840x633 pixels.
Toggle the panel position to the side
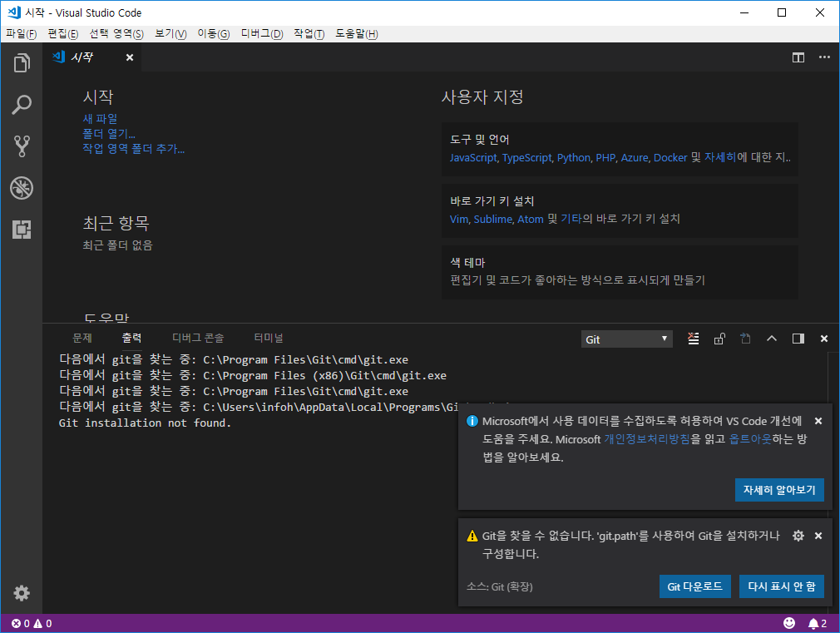click(x=798, y=339)
